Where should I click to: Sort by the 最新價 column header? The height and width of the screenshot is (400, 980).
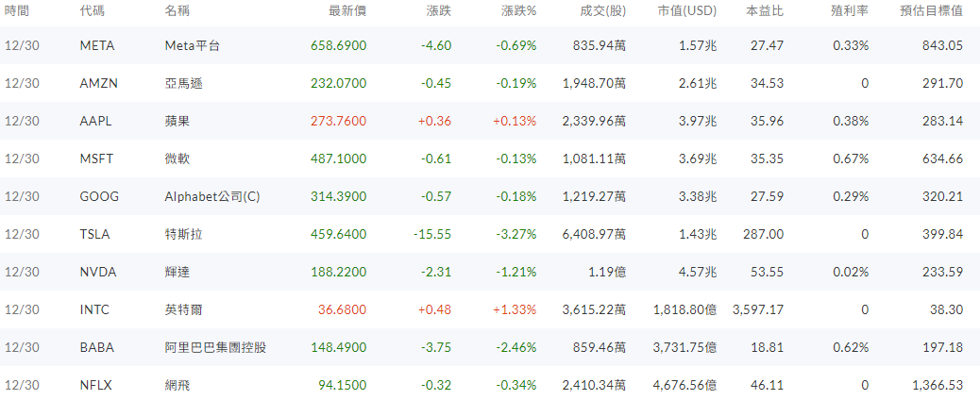[x=348, y=11]
